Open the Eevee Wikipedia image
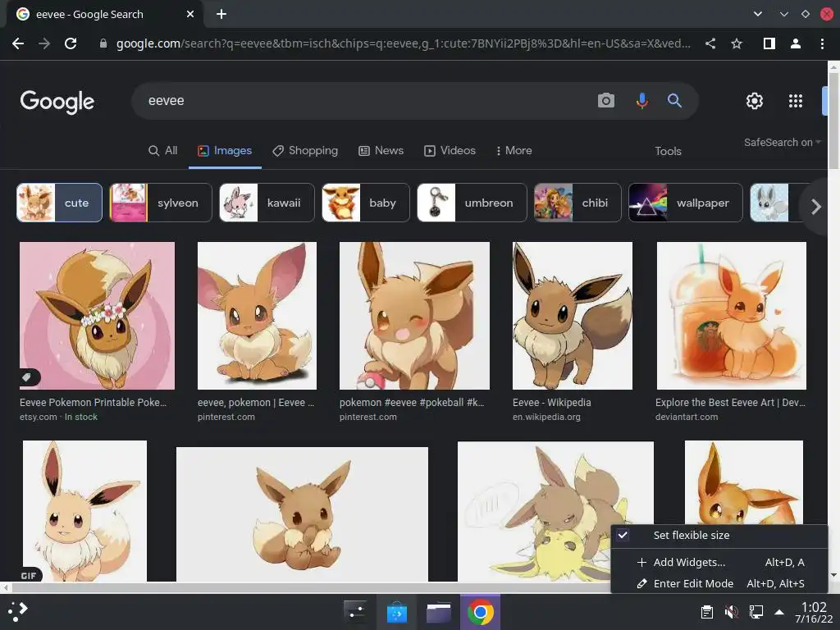 [572, 316]
